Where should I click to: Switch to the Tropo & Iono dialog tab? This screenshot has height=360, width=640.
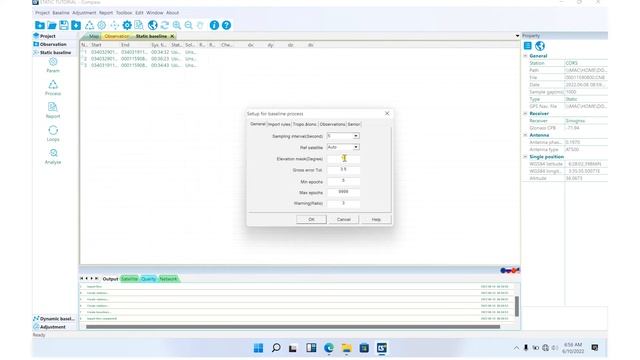pos(304,124)
